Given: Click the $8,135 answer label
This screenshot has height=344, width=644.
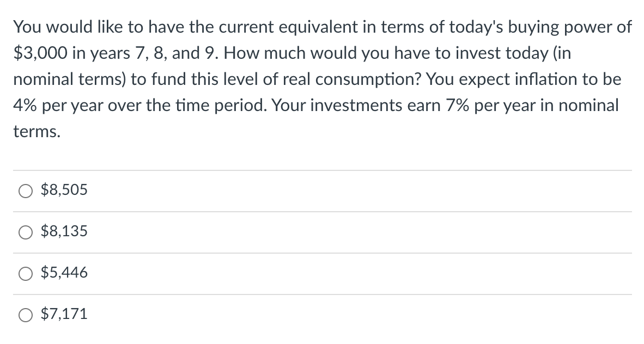Looking at the screenshot, I should click(x=64, y=231).
